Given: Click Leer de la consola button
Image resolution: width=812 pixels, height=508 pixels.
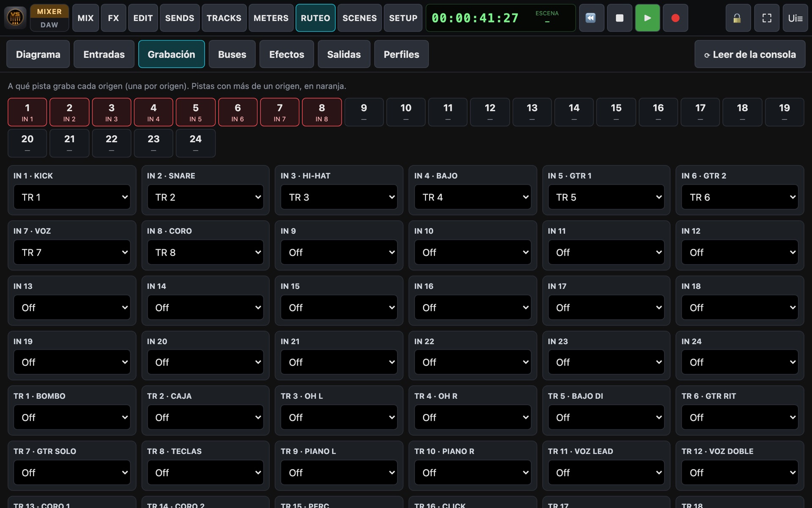Looking at the screenshot, I should [750, 54].
